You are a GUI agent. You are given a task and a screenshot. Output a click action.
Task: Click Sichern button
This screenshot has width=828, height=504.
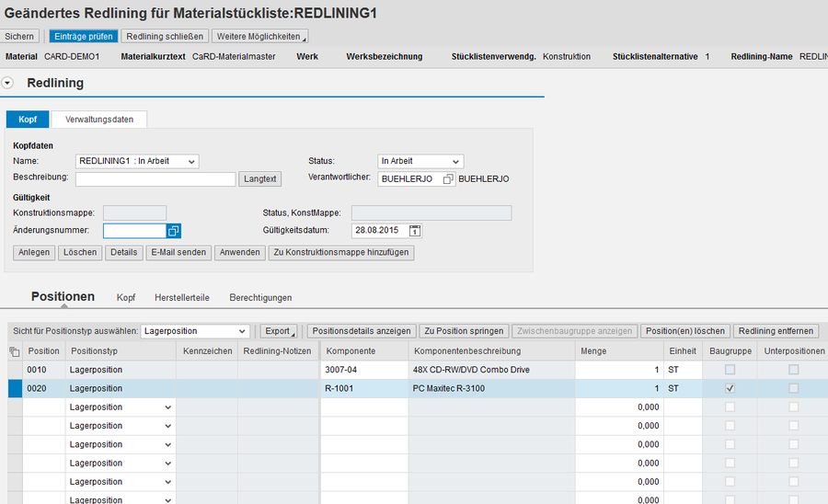(19, 37)
